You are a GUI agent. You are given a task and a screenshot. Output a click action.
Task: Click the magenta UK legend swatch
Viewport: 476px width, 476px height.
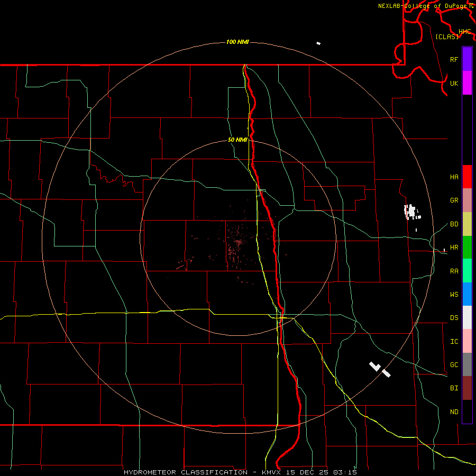467,83
